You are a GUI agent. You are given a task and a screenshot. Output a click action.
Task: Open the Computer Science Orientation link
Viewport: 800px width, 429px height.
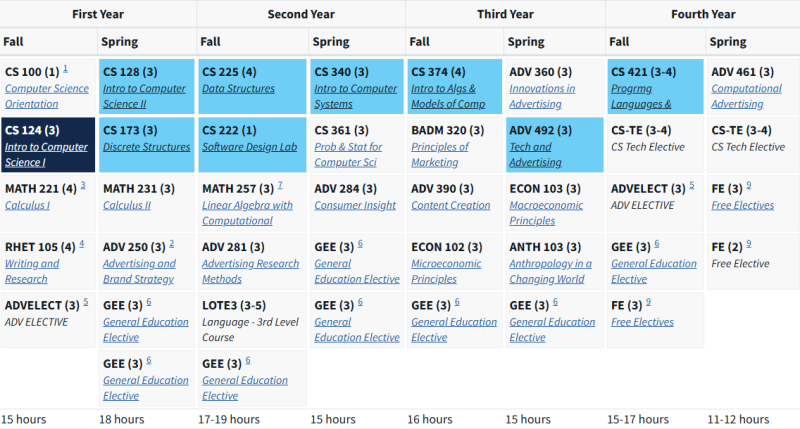[47, 96]
